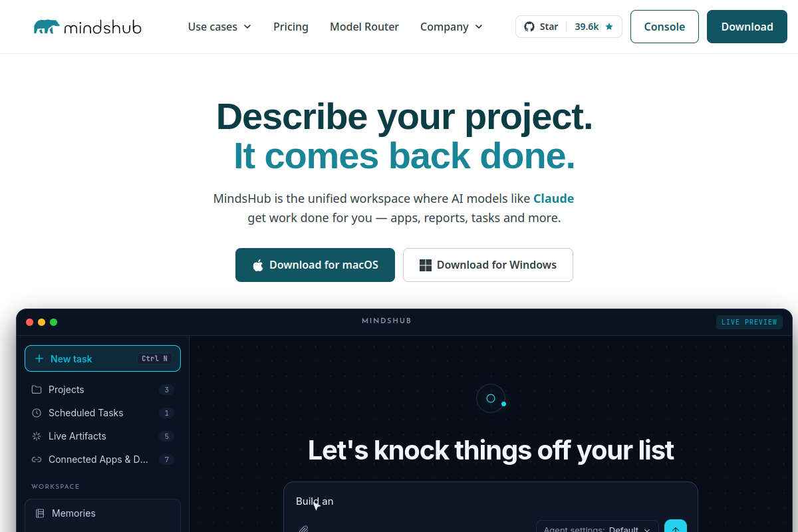Screen dimensions: 798x532
Task: Open Projects in the sidebar
Action: (x=102, y=390)
